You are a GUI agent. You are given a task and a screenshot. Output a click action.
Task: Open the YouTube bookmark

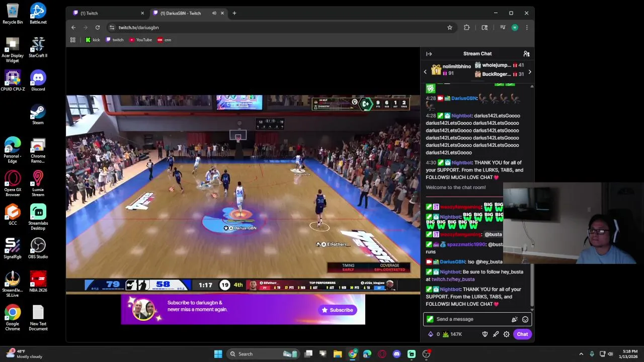[x=141, y=40]
